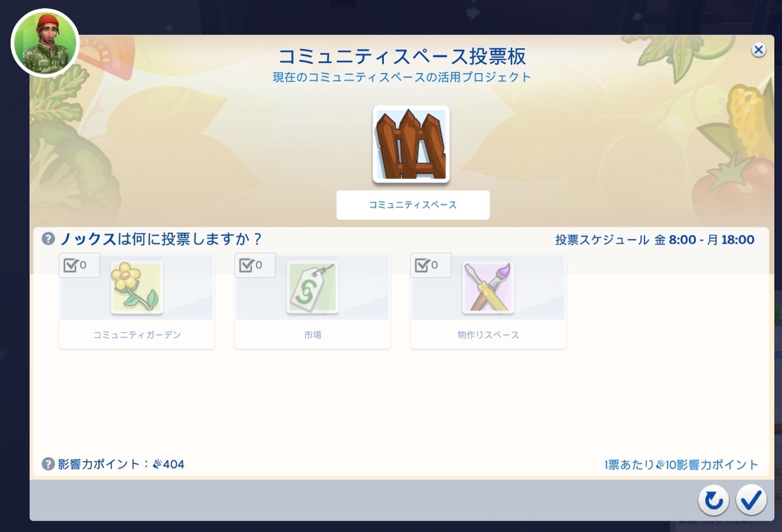
Task: Click the 投票スケジュール 金 8:00 - 月 18:00 text
Action: 655,240
